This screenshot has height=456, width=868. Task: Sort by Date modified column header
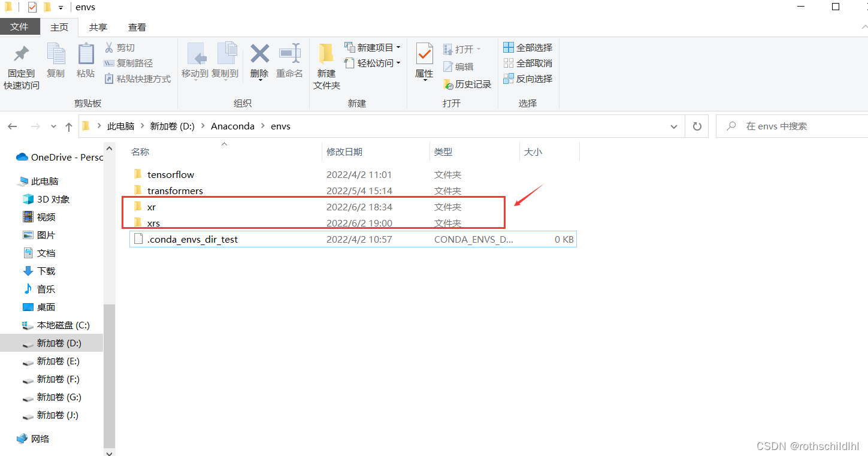(x=376, y=152)
